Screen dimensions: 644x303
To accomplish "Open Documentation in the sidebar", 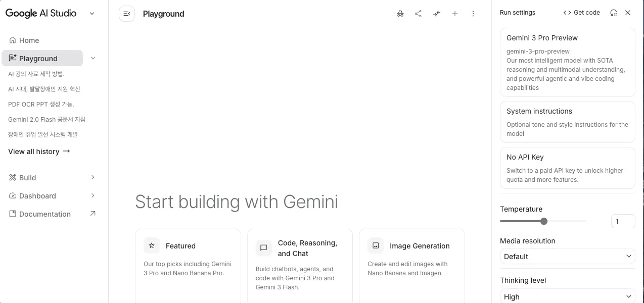I will click(45, 214).
